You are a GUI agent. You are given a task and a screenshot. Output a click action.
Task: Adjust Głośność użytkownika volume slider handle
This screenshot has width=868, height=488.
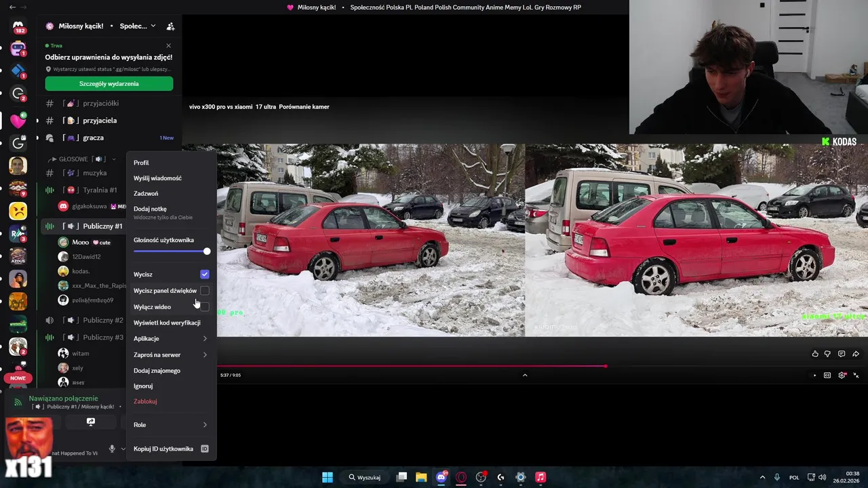207,251
